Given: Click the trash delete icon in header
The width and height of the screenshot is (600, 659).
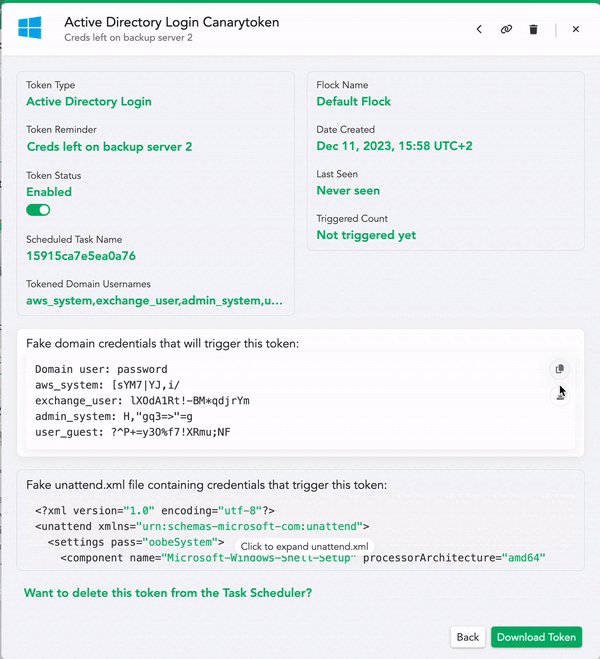Looking at the screenshot, I should [x=533, y=30].
